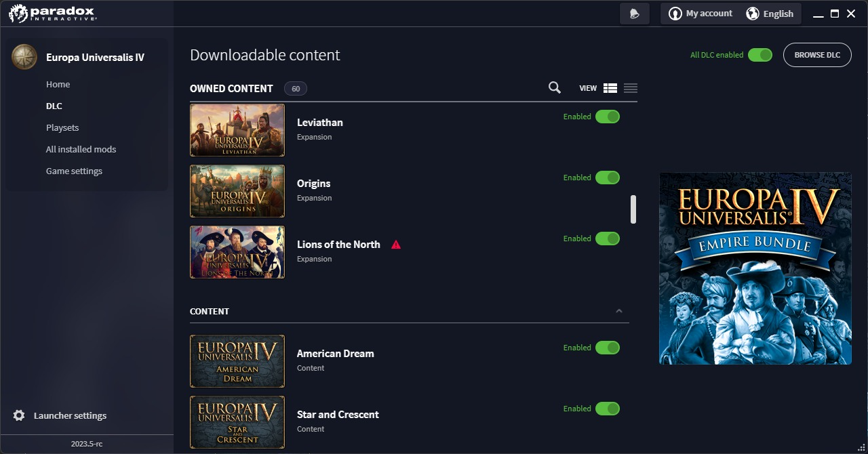Disable Star and Crescent content
This screenshot has width=868, height=454.
click(608, 409)
